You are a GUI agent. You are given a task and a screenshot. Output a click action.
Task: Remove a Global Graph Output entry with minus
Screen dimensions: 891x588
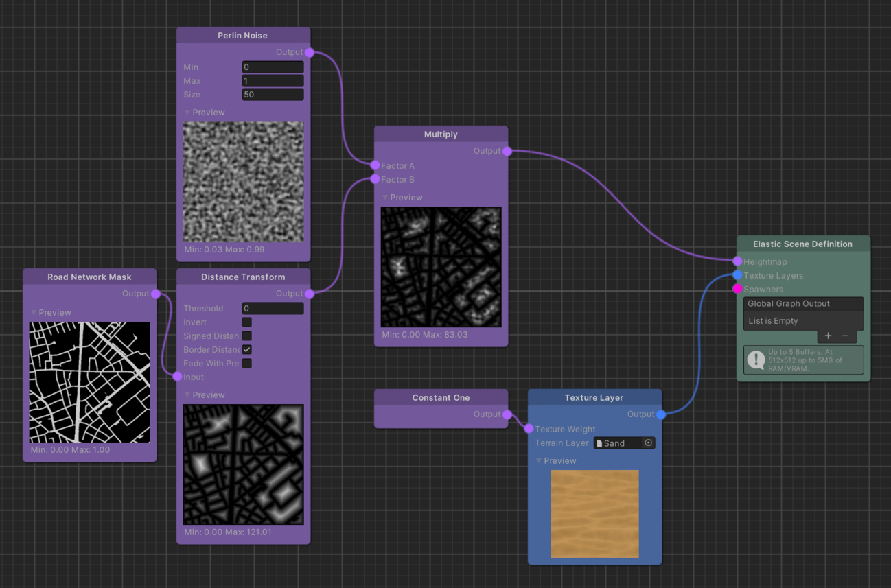pyautogui.click(x=845, y=336)
